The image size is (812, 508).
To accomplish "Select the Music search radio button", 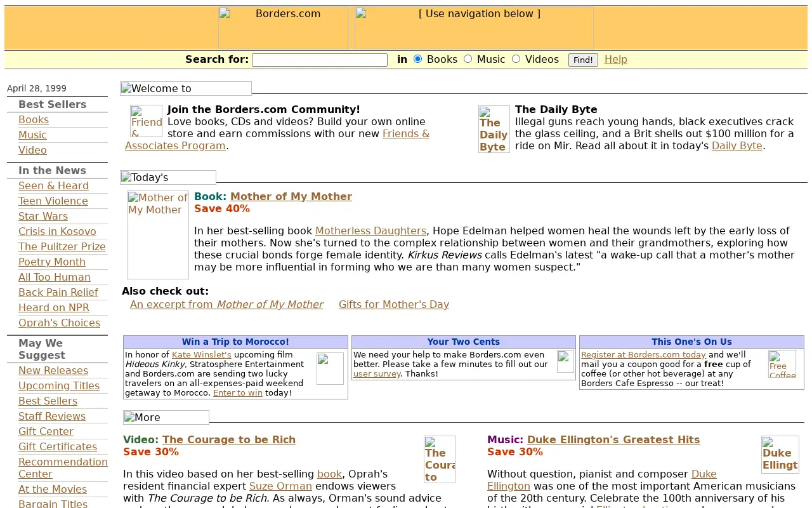I will point(468,59).
